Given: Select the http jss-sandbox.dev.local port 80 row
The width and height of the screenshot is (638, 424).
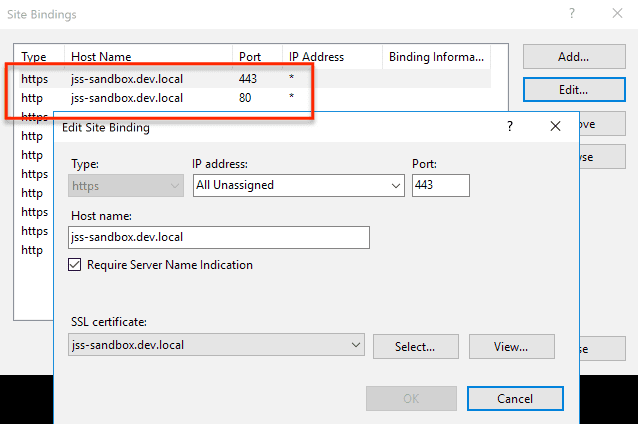Looking at the screenshot, I should tap(160, 98).
